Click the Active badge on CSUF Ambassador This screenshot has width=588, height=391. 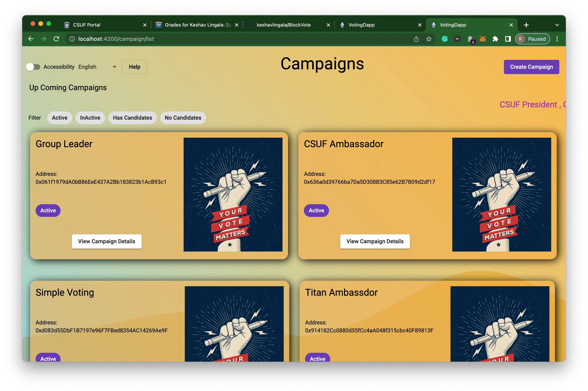point(316,211)
